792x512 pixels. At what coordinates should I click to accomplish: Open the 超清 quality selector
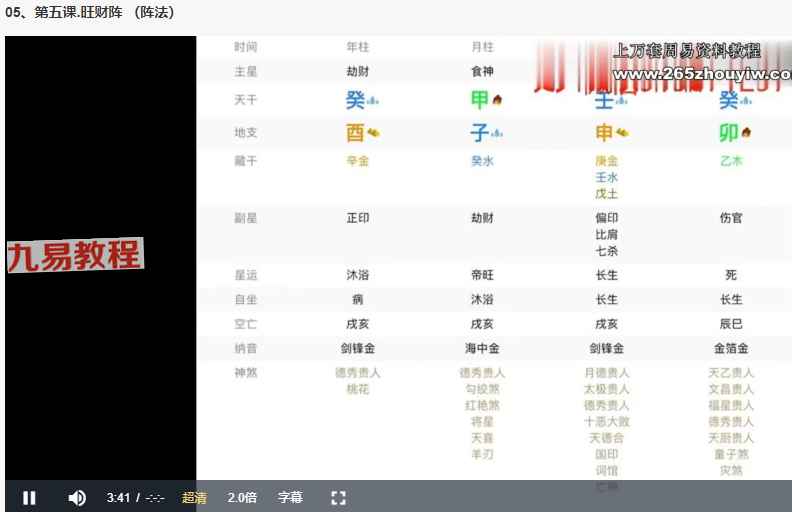point(195,497)
